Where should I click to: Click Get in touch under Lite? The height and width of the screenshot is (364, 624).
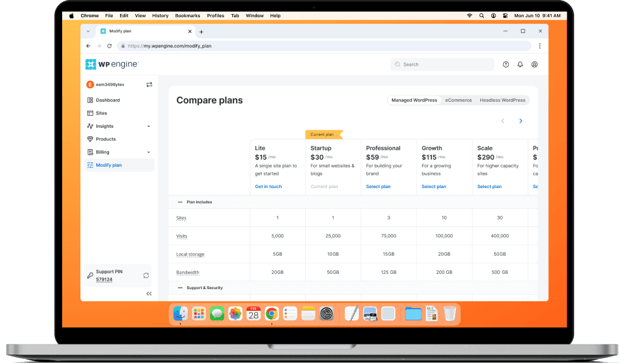268,186
